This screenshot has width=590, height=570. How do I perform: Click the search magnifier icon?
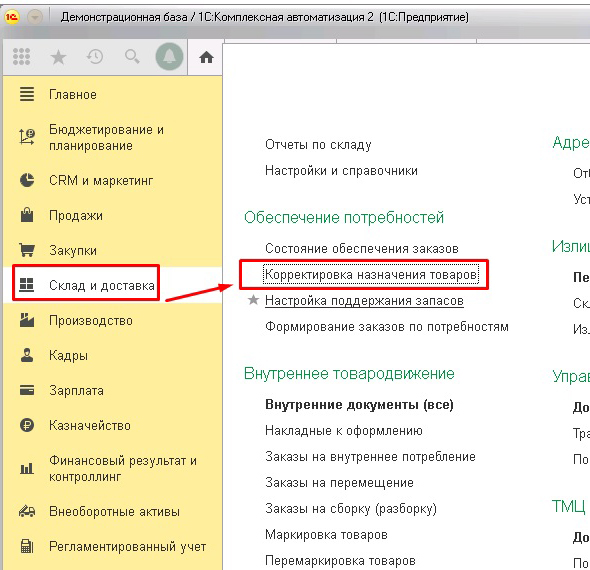pyautogui.click(x=132, y=57)
